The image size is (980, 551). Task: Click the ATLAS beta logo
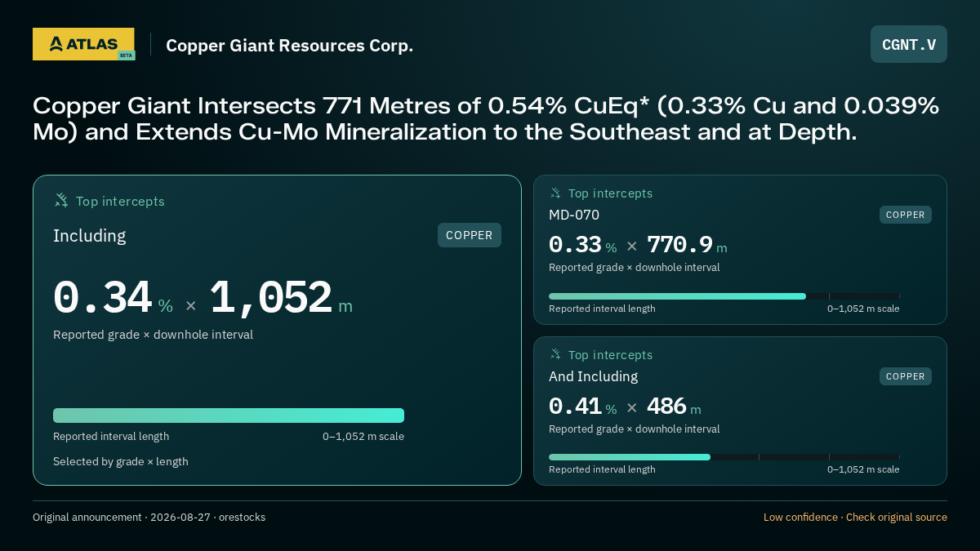pos(84,44)
